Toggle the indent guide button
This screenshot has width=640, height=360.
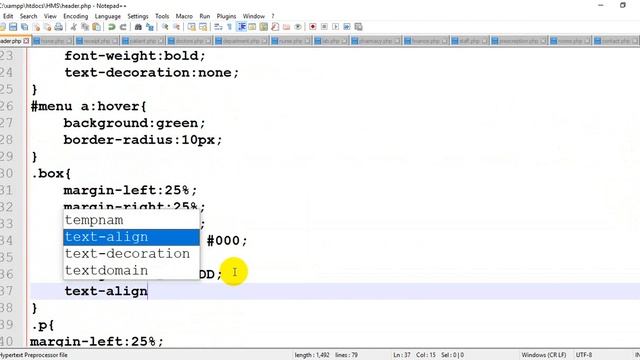[241, 27]
